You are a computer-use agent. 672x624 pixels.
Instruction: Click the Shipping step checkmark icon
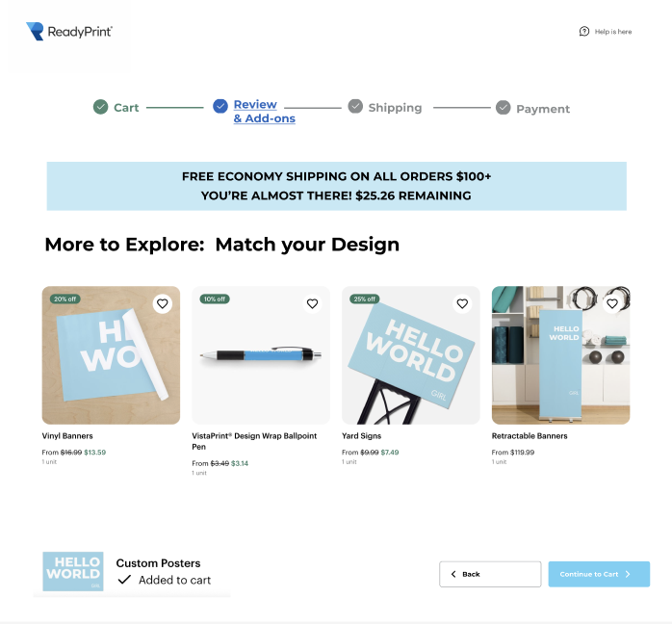pyautogui.click(x=355, y=106)
